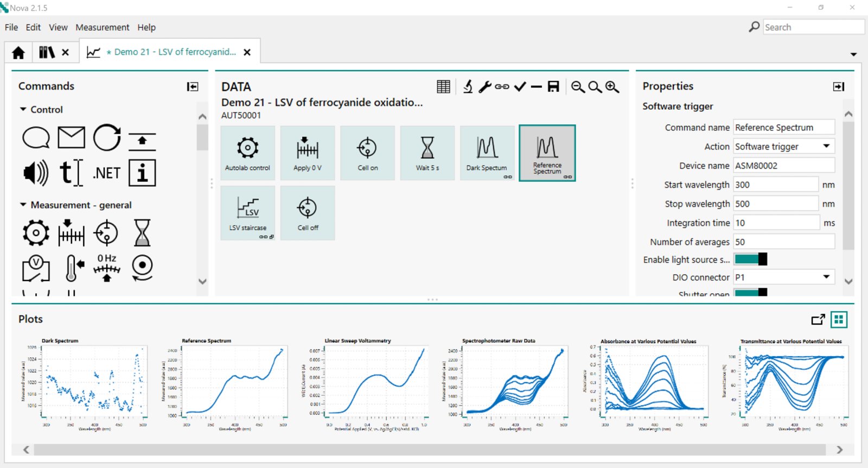Screen dimensions: 868x468
Task: Switch to Demo 21 LSV procedure tab
Action: (171, 52)
